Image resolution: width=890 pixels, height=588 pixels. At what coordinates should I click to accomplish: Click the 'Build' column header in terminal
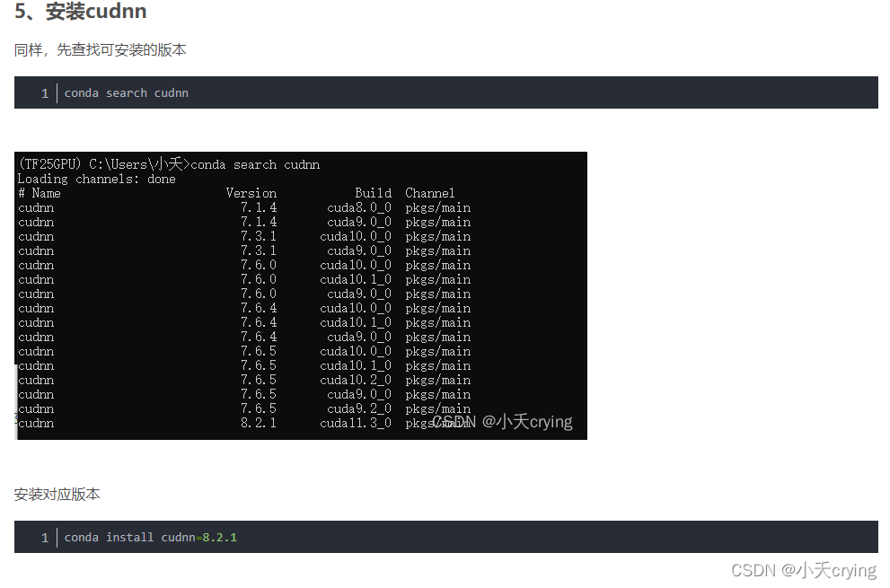coord(373,194)
